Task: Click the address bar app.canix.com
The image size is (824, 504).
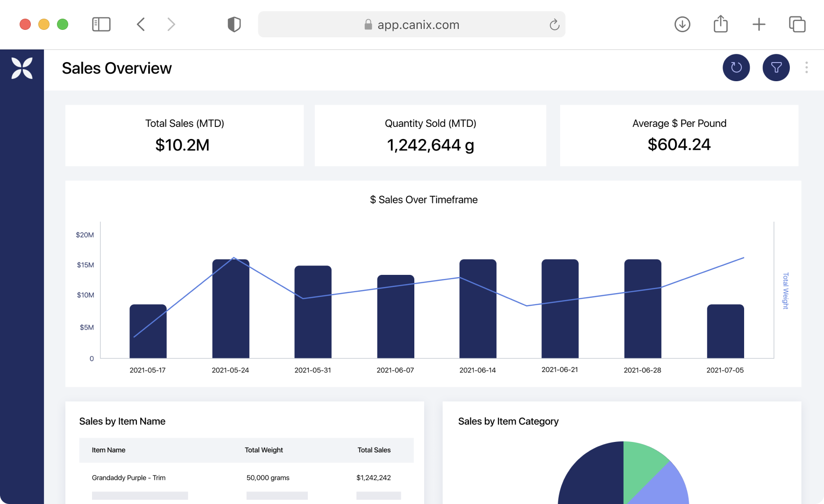Action: [412, 24]
